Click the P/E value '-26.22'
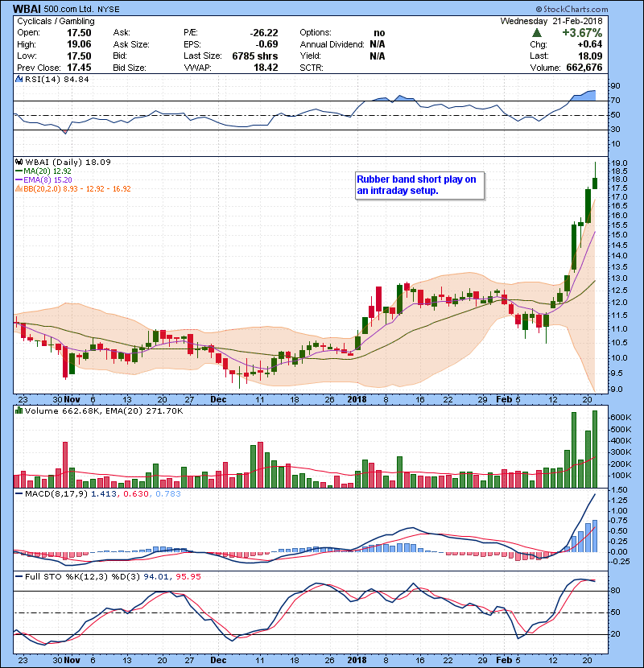Image resolution: width=644 pixels, height=668 pixels. pyautogui.click(x=264, y=33)
